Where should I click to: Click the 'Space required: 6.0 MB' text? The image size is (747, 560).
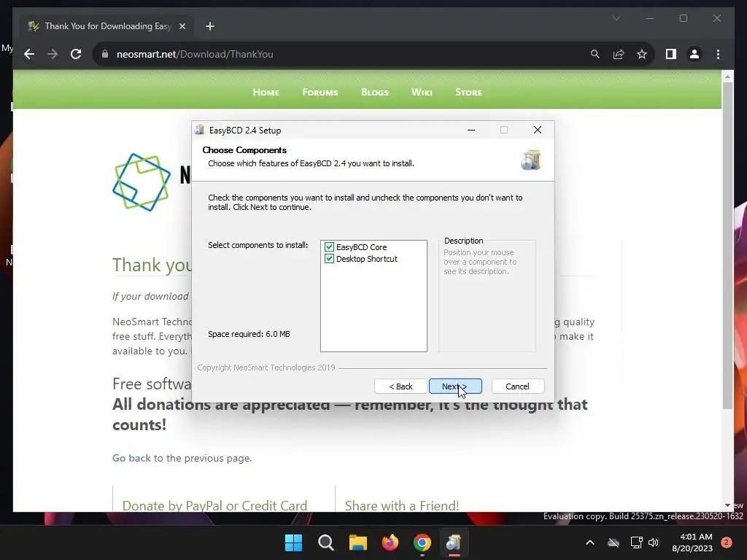click(x=249, y=334)
